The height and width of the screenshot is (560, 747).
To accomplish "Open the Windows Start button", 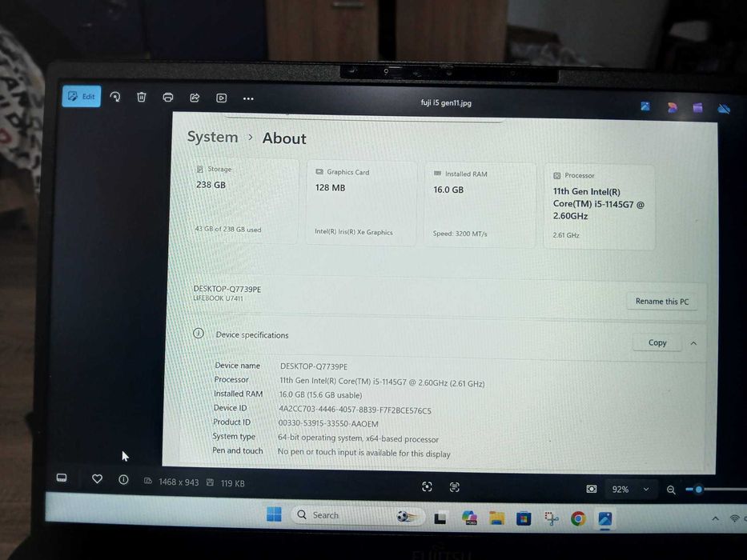I will pyautogui.click(x=274, y=514).
